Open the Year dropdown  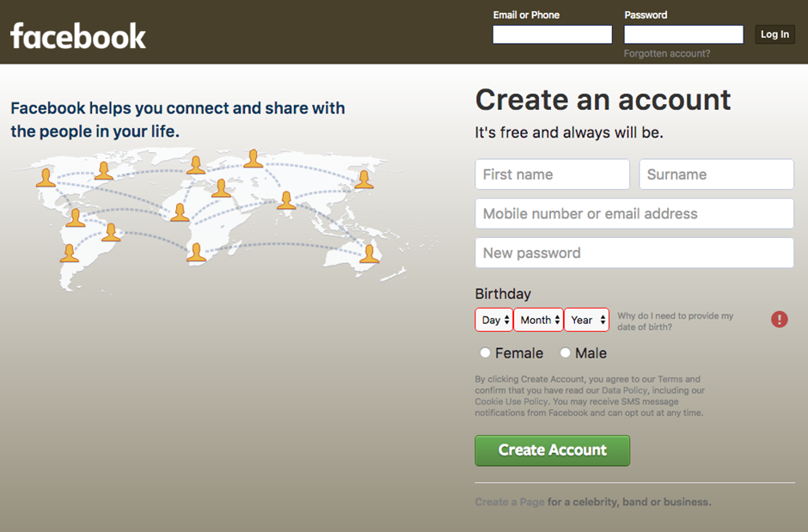coord(587,320)
